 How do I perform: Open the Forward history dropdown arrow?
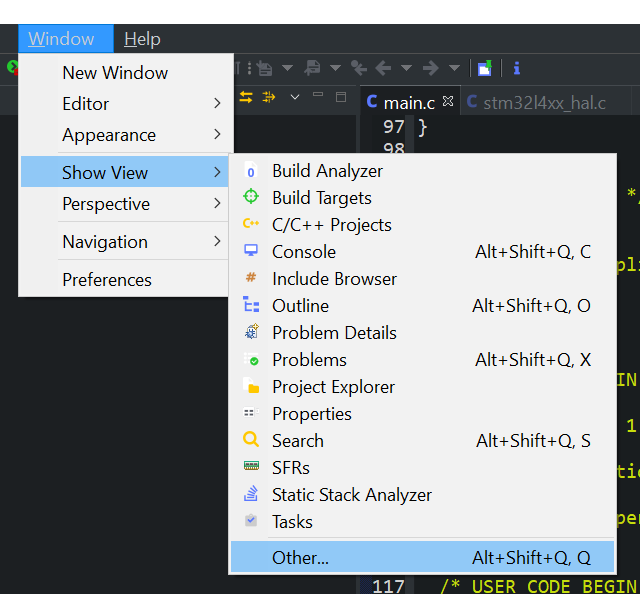pyautogui.click(x=454, y=68)
